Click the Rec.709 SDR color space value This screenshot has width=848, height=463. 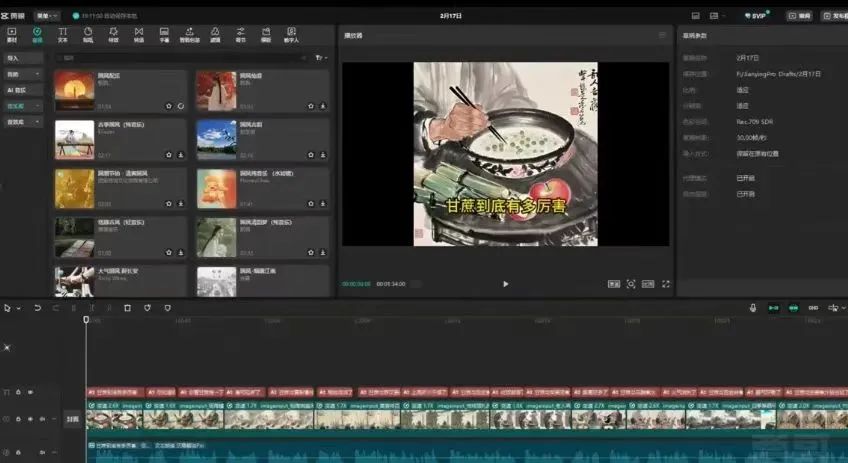[x=754, y=122]
